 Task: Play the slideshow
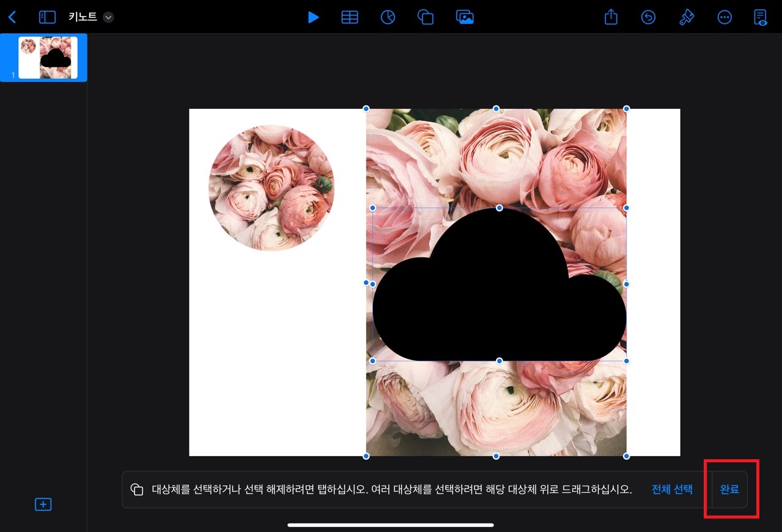[x=313, y=17]
